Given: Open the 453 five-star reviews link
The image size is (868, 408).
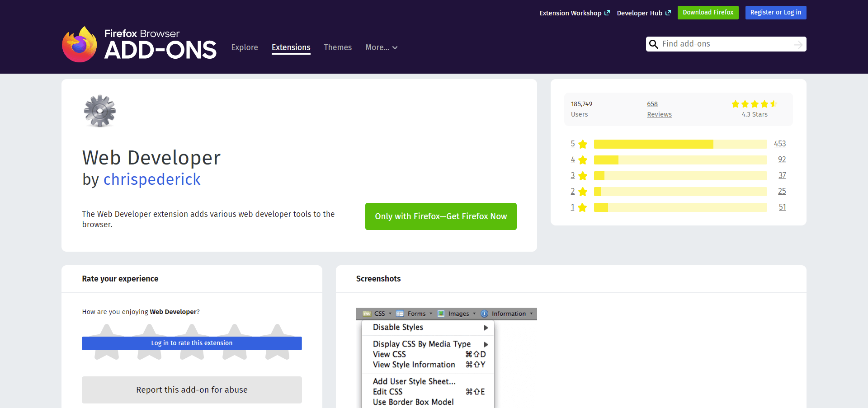Looking at the screenshot, I should pos(780,144).
